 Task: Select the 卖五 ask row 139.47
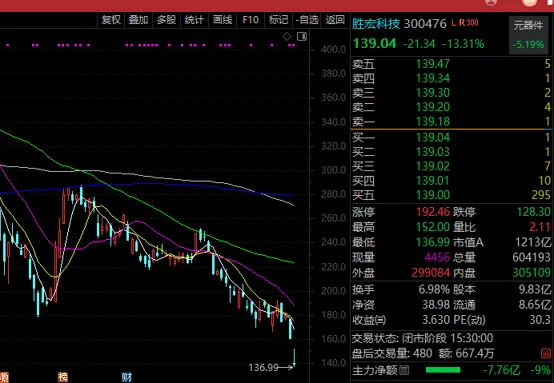pyautogui.click(x=452, y=64)
